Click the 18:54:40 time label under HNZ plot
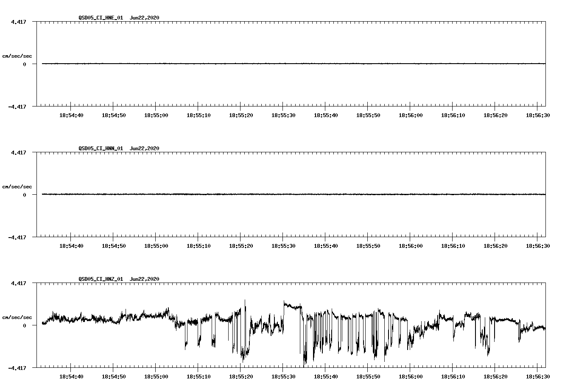 point(71,377)
